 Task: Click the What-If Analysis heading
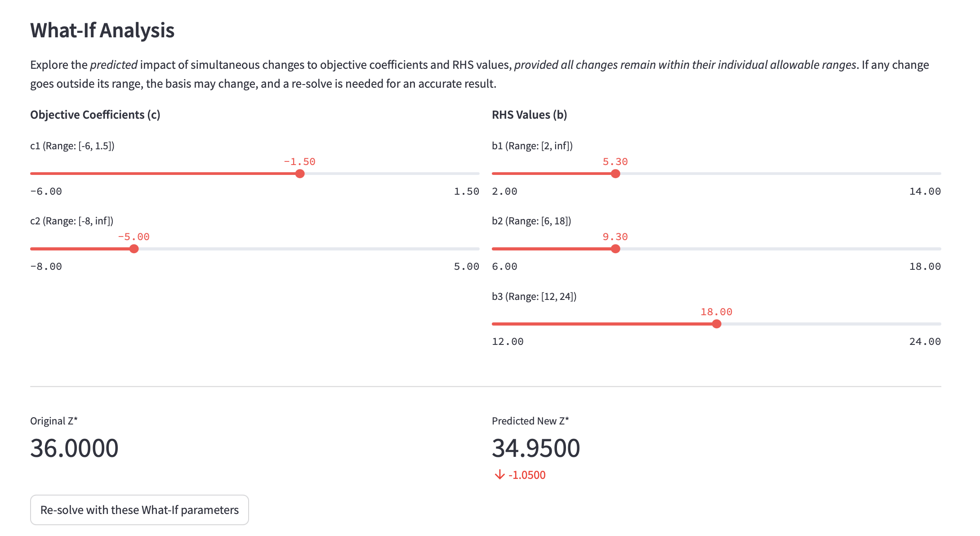point(102,31)
